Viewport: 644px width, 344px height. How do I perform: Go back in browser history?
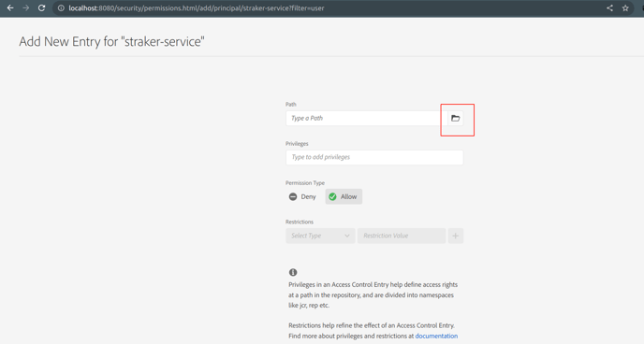coord(10,7)
